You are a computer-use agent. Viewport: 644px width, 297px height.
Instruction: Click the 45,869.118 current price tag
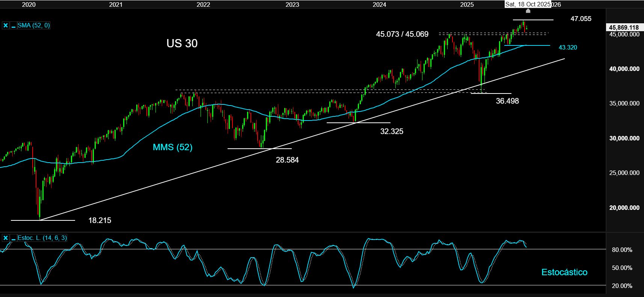624,27
